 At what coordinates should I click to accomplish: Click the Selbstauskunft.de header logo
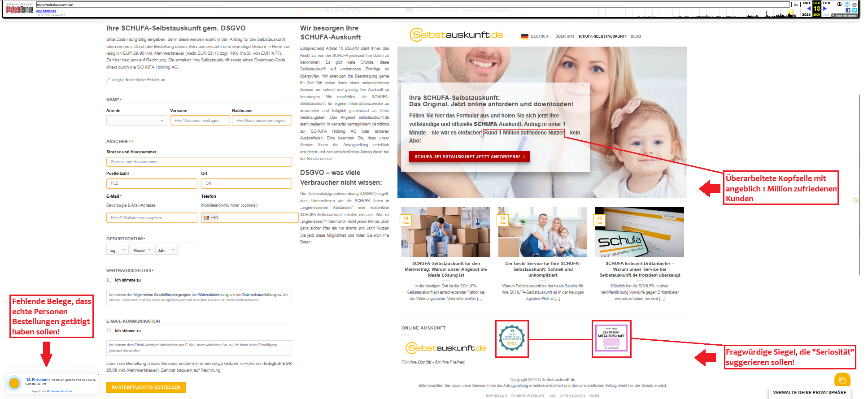456,35
